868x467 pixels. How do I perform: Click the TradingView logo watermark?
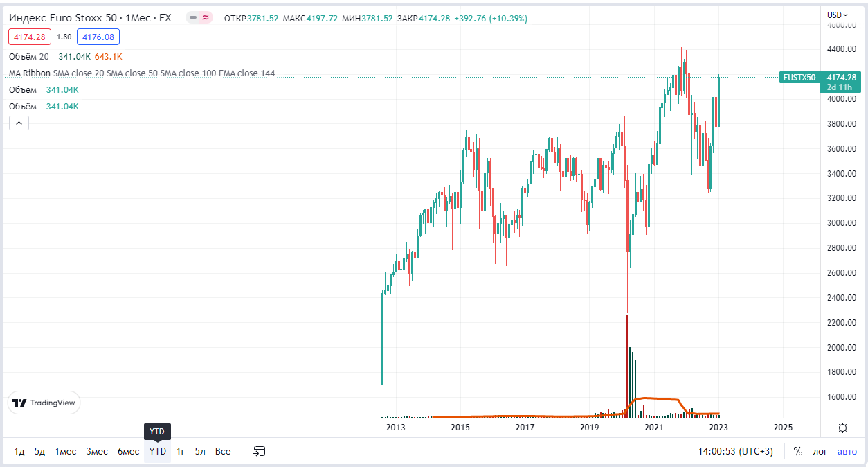click(44, 403)
